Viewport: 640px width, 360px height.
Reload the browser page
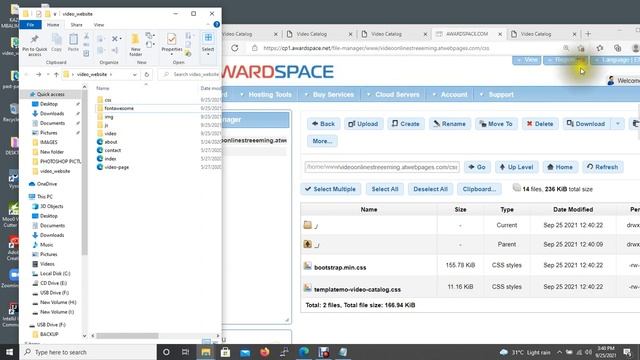235,48
